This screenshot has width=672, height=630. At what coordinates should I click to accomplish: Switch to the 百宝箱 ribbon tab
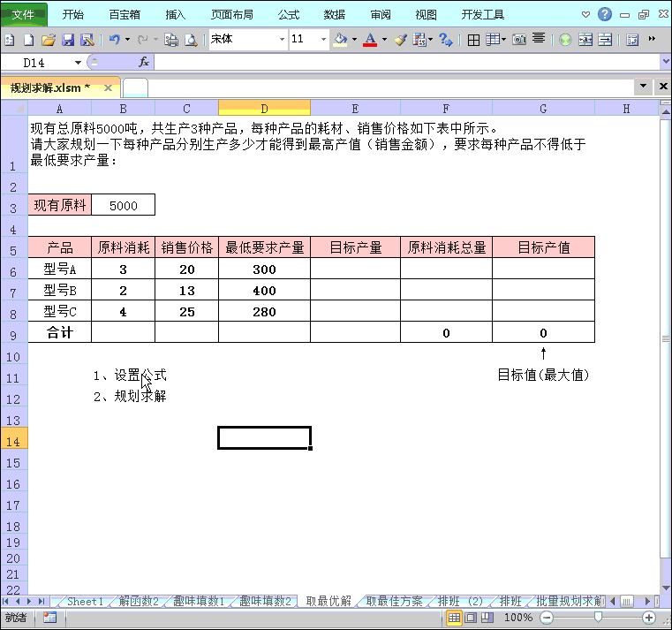[x=125, y=15]
